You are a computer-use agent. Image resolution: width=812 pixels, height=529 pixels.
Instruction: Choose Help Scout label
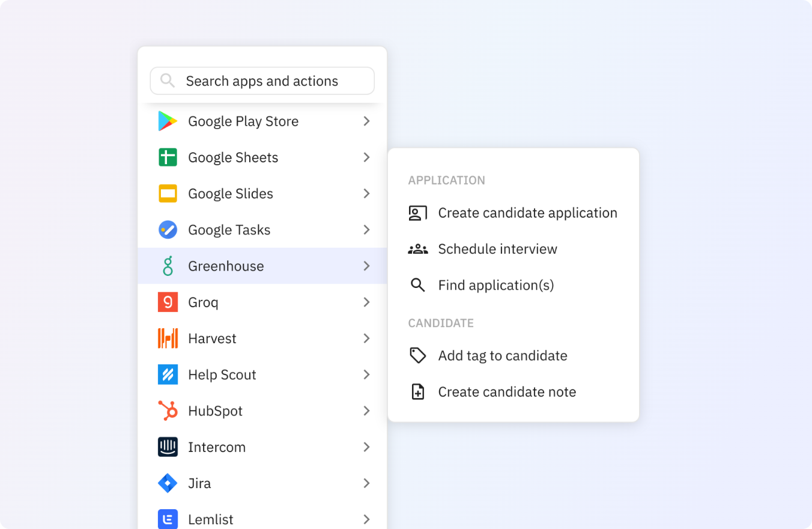tap(222, 375)
